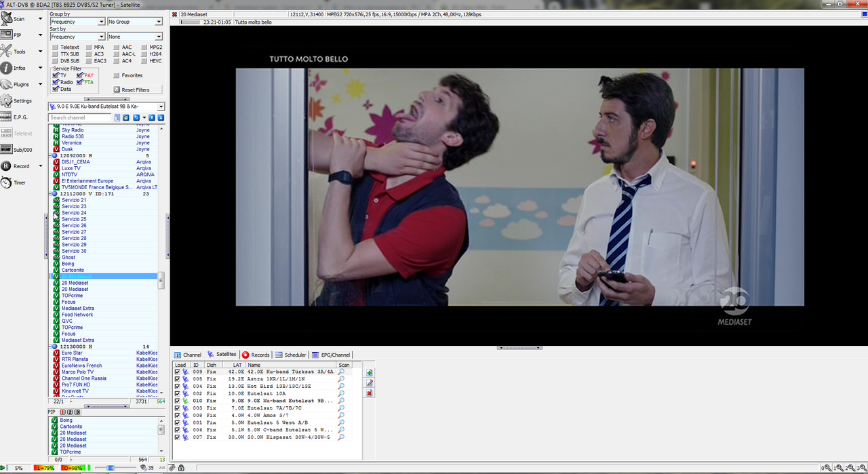This screenshot has width=868, height=474.
Task: Open the PIP picture-in-picture tool
Action: click(x=7, y=35)
